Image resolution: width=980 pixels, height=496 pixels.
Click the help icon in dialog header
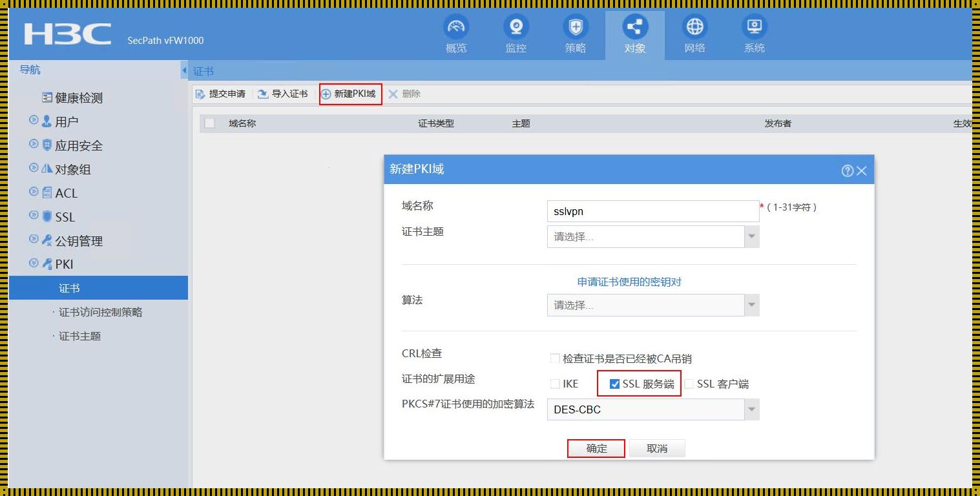(848, 170)
